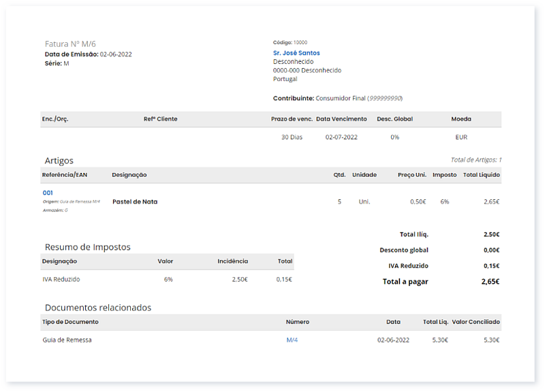
Task: Click the Moeda column header
Action: pyautogui.click(x=461, y=119)
